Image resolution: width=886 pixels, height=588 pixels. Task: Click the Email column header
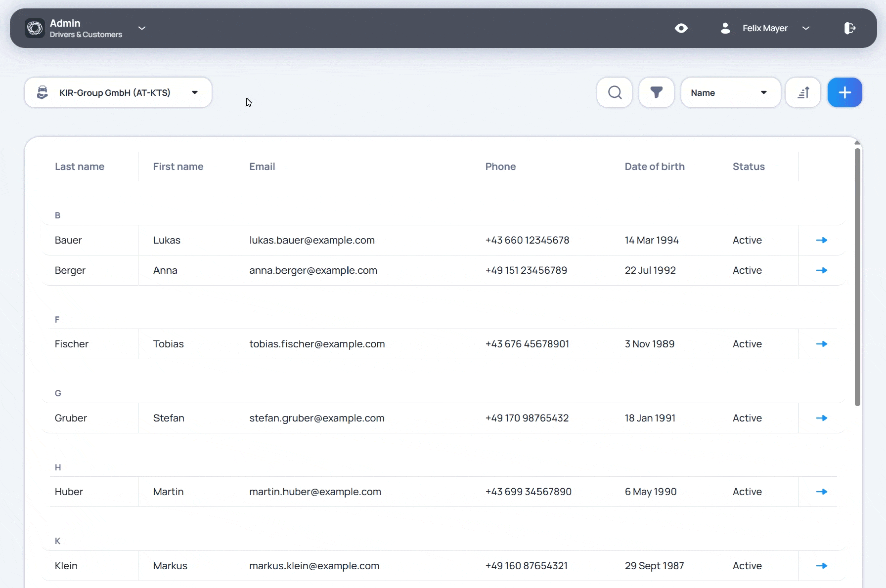click(262, 167)
